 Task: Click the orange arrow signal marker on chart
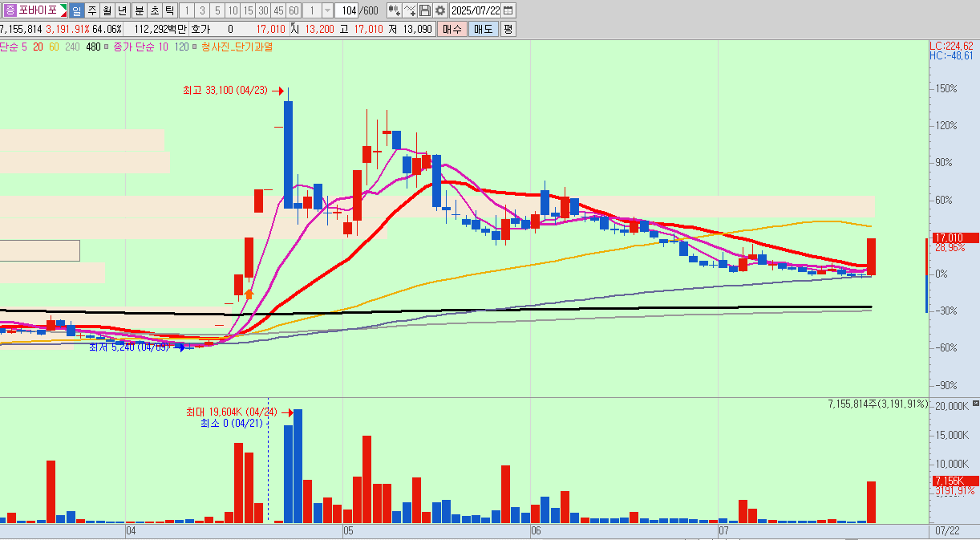click(249, 294)
